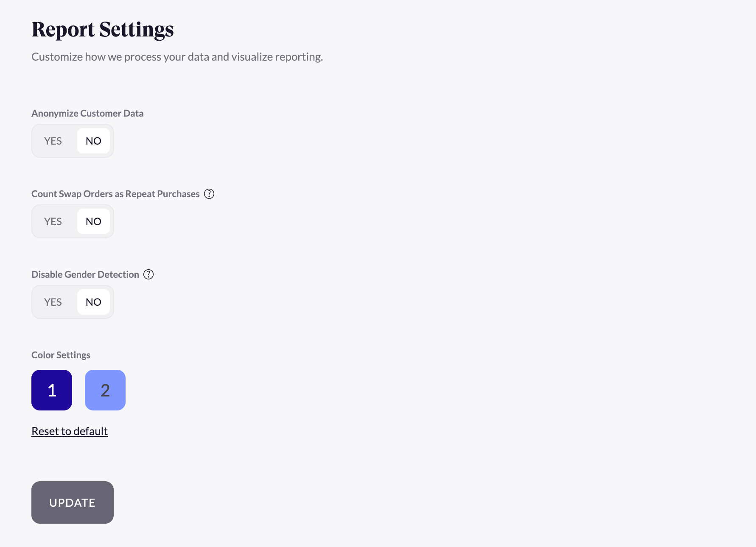Viewport: 756px width, 547px height.
Task: Click the Anonymize Customer Data label
Action: pyautogui.click(x=87, y=113)
